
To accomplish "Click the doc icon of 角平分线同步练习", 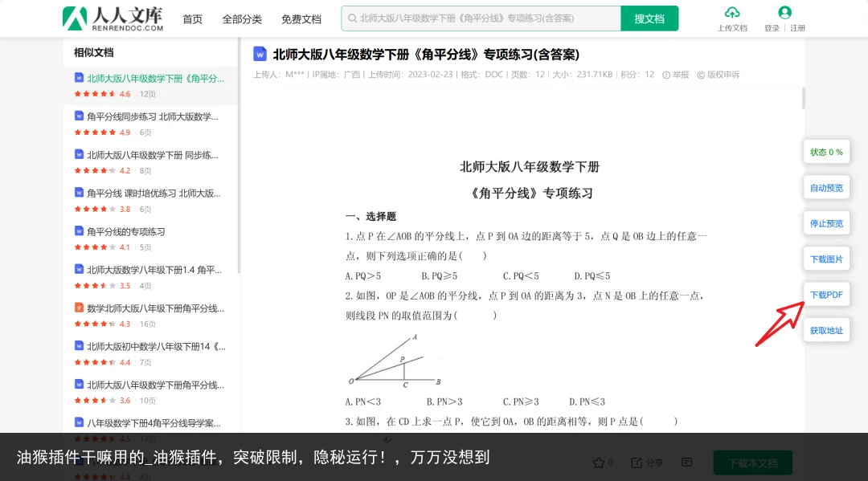I will click(x=79, y=116).
